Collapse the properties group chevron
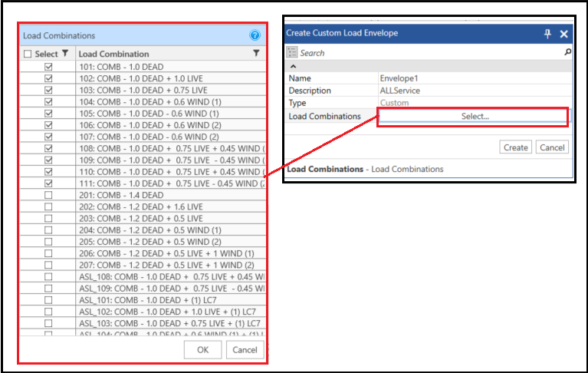Viewport: 588px width, 373px height. [294, 67]
